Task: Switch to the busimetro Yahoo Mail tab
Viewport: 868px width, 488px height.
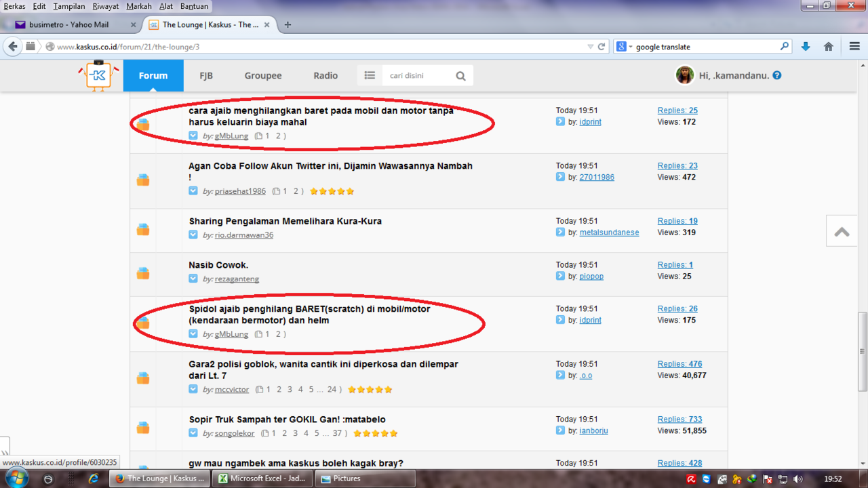Action: (x=68, y=24)
